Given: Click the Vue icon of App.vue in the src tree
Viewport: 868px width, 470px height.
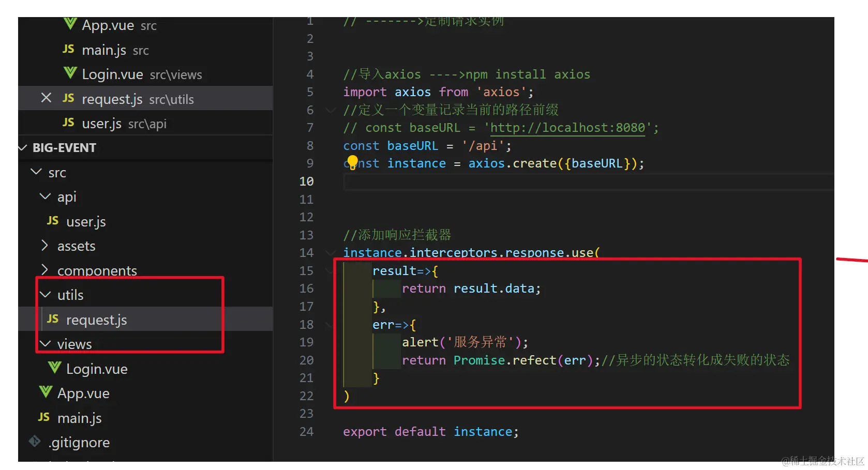Looking at the screenshot, I should tap(46, 392).
